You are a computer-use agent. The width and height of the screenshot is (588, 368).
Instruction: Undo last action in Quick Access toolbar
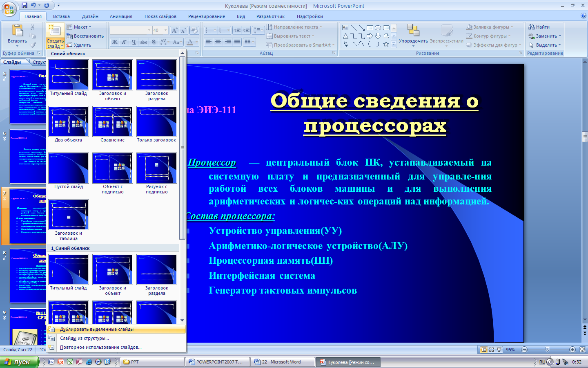coord(33,5)
